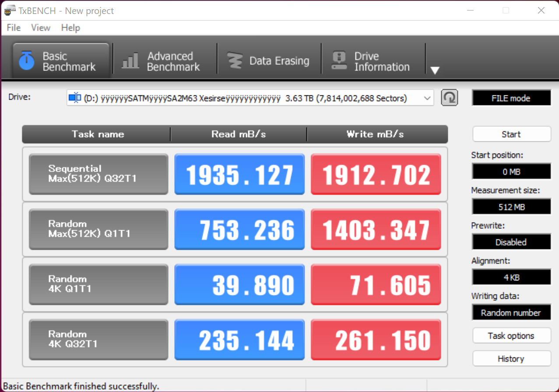This screenshot has width=559, height=392.
Task: Select the Writing data Random number field
Action: (x=511, y=312)
